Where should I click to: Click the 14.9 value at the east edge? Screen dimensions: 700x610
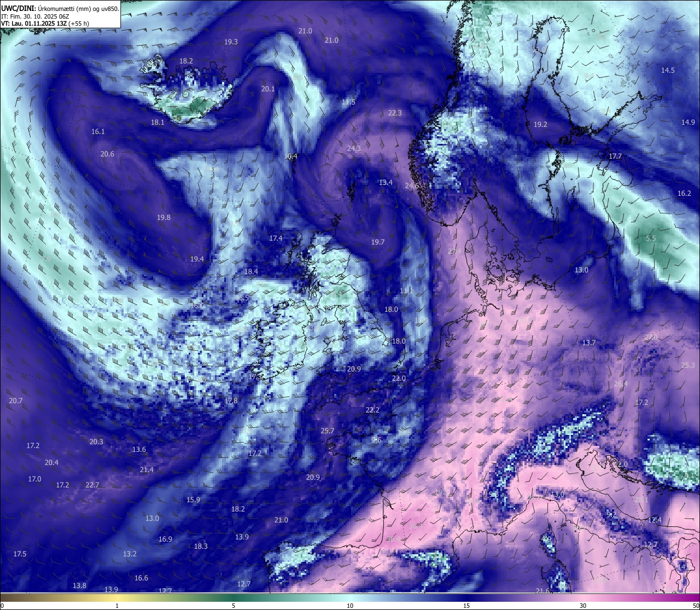coord(688,123)
